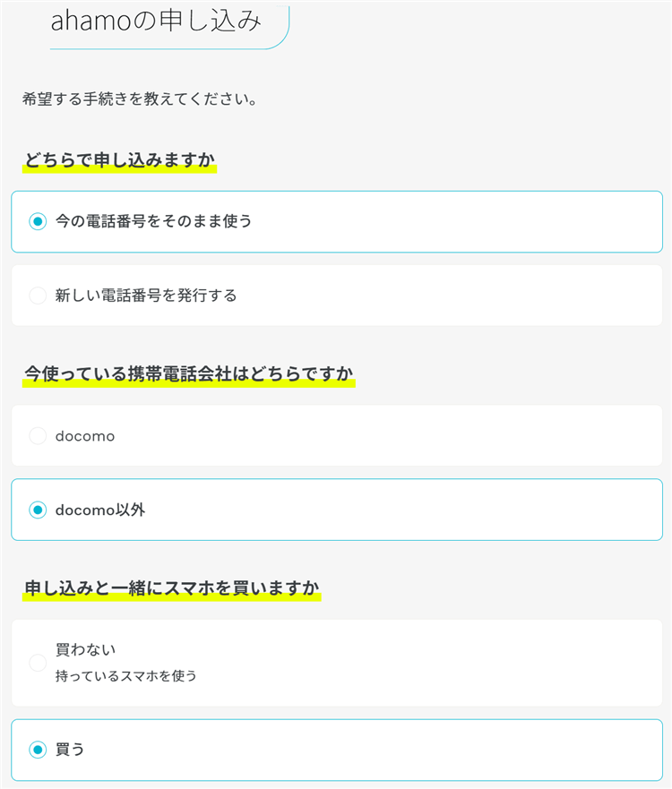Screen dimensions: 672x789
Task: Click the 今の電話番号をそのまま使う label text
Action: 153,221
